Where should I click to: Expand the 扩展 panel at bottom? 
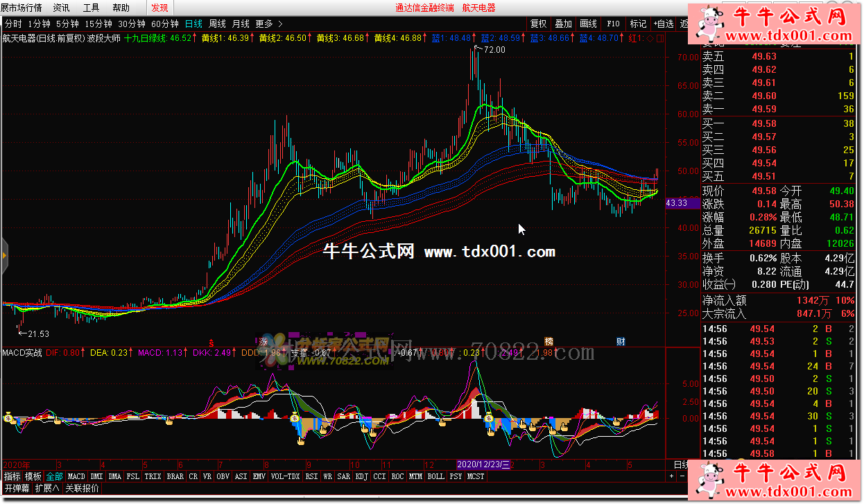pyautogui.click(x=46, y=488)
